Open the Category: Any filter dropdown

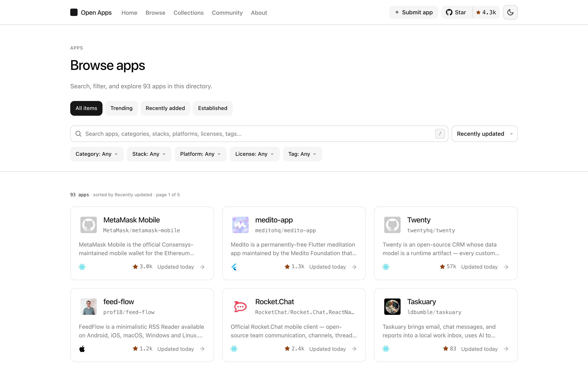(x=97, y=154)
